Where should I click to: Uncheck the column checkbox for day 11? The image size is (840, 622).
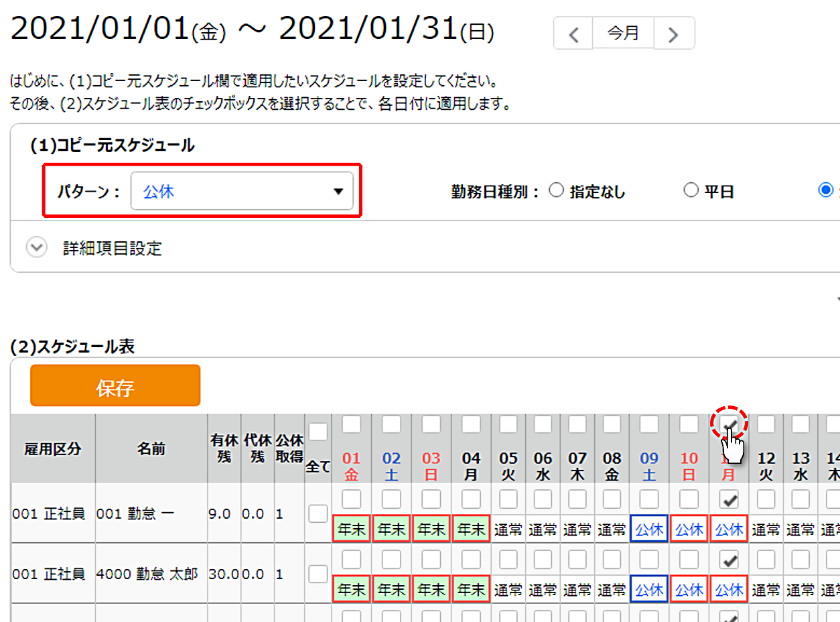pos(728,424)
